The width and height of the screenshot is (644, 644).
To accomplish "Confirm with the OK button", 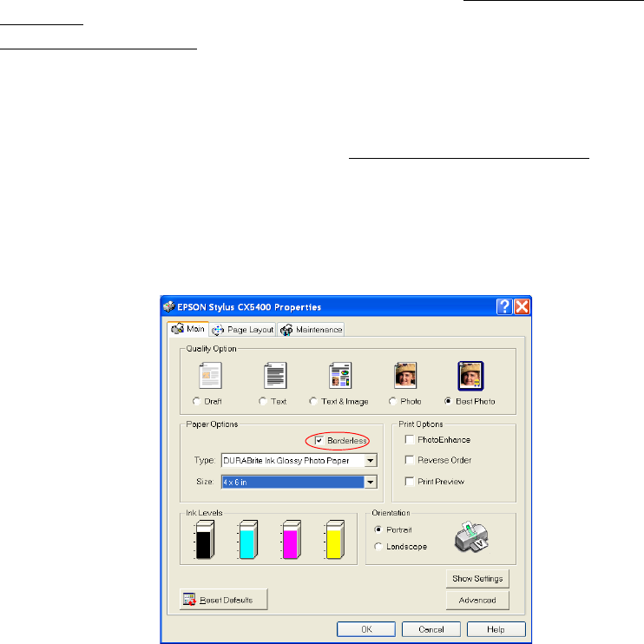I will click(366, 629).
